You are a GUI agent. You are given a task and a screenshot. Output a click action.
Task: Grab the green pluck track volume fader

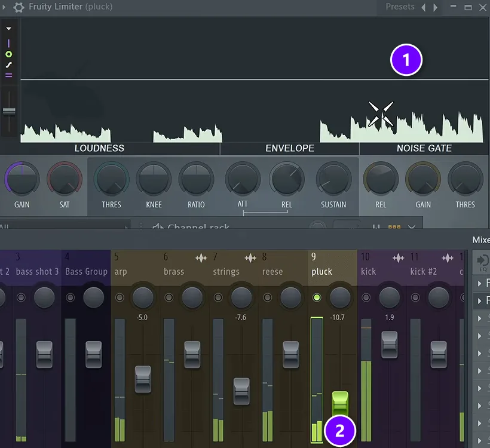[340, 404]
